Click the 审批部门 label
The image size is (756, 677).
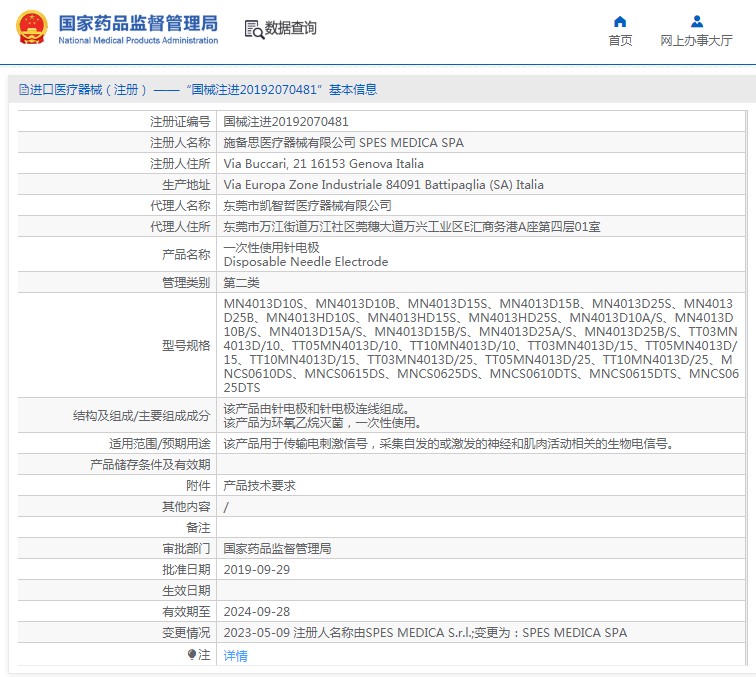tap(186, 549)
